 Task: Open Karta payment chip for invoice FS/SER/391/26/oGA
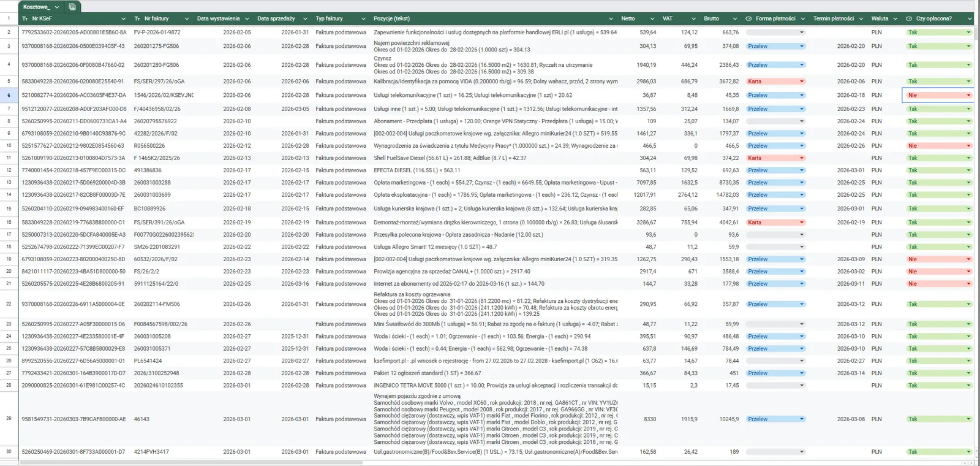click(775, 222)
